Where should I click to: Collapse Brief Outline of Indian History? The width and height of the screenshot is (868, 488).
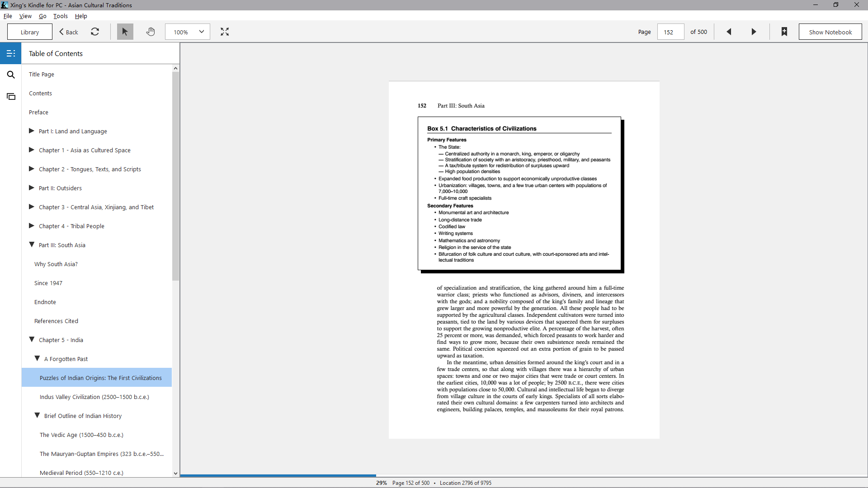pos(37,415)
